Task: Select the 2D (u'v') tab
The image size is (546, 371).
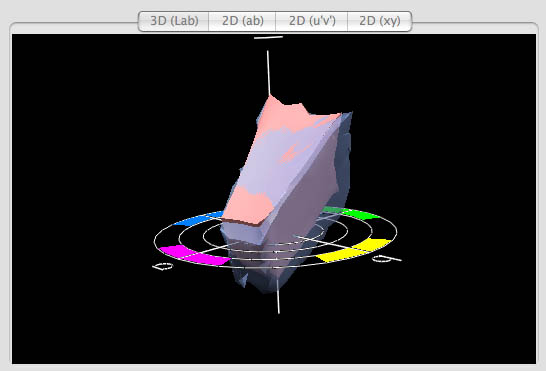Action: coord(312,21)
